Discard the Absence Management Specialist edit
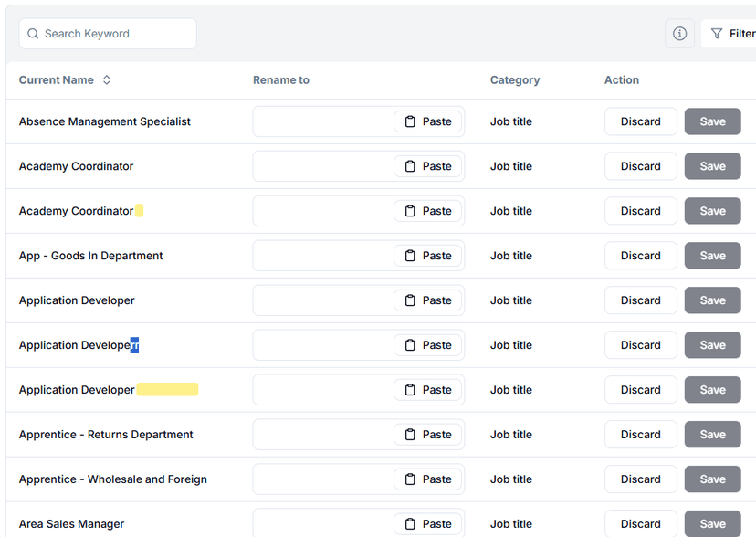The image size is (756, 537). [640, 121]
